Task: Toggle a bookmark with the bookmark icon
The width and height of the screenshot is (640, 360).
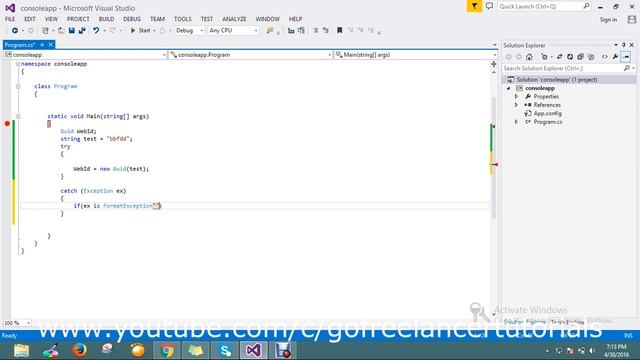Action: point(339,31)
